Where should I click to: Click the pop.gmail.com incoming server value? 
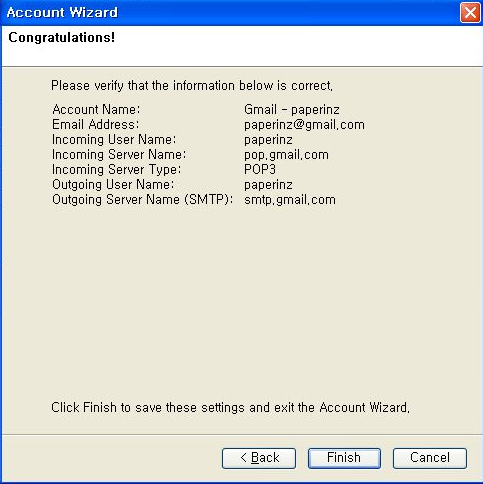point(286,155)
